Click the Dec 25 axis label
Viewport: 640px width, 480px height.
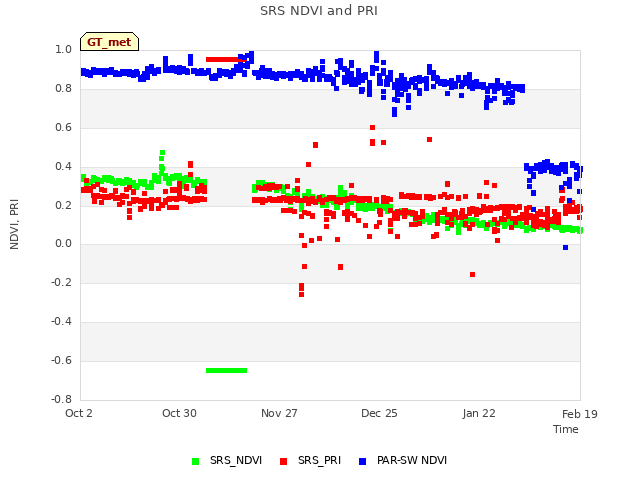[379, 413]
